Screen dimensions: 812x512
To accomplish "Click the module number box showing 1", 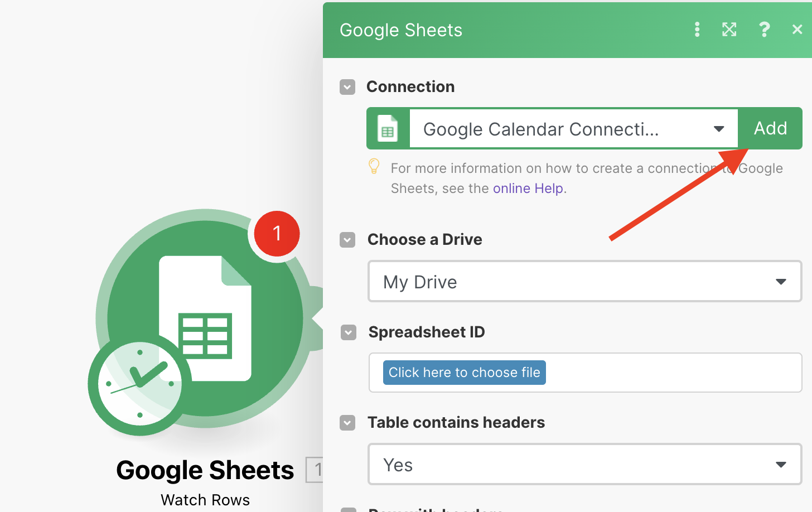I will 315,470.
